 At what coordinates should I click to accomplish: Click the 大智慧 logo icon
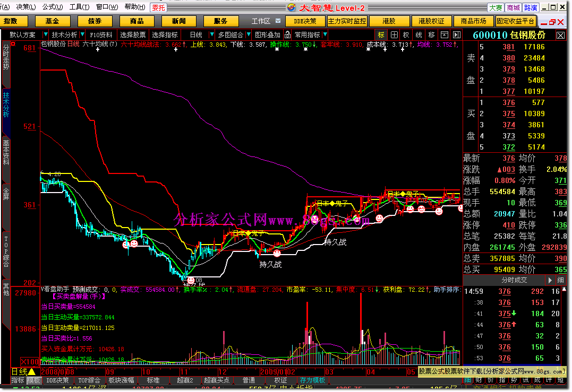click(x=292, y=7)
